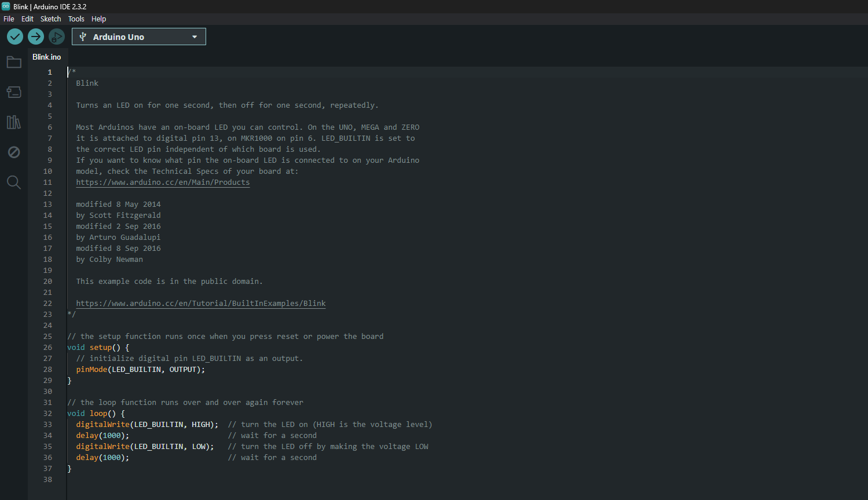Open the File menu
This screenshot has height=500, width=868.
[x=9, y=19]
